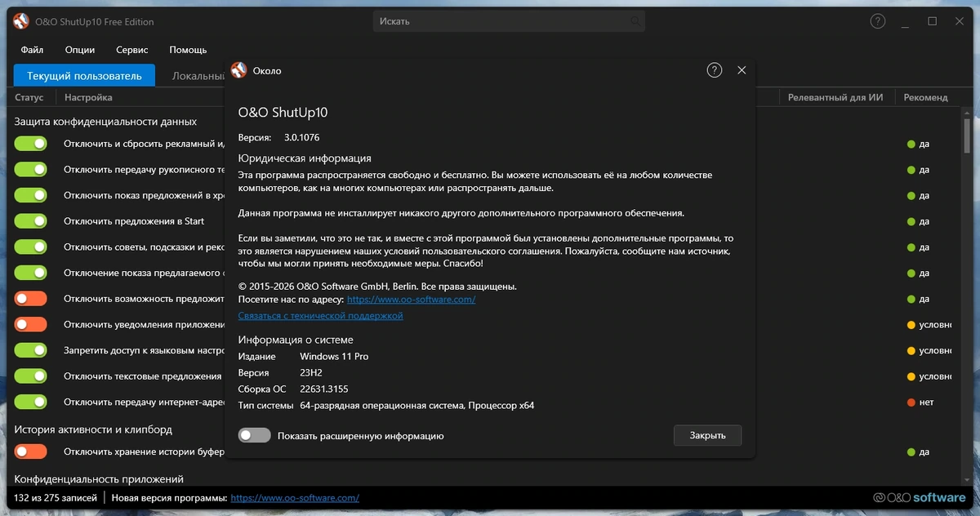Toggle 'Отключить текстовые предложения' switch
The width and height of the screenshot is (980, 516).
click(x=31, y=376)
